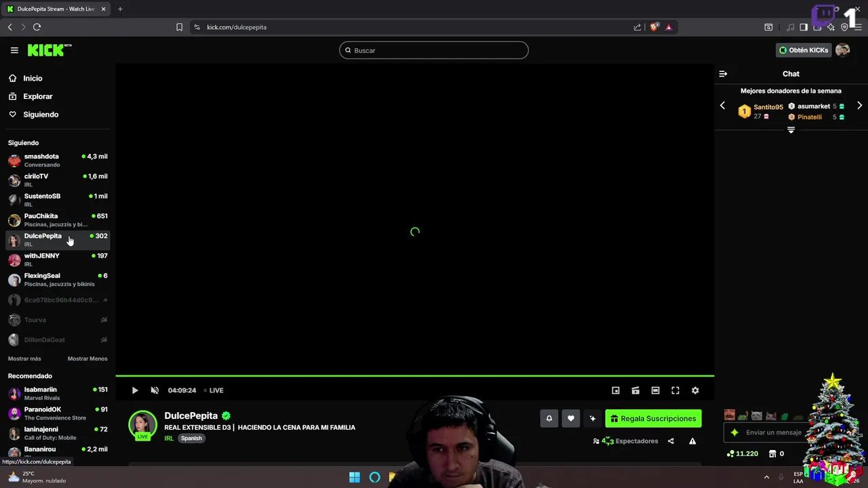This screenshot has height=488, width=868.
Task: Collapse list with Mostrar Menos
Action: (x=87, y=359)
